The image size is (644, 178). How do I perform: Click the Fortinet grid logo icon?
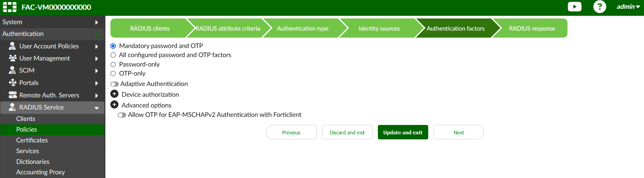(x=10, y=7)
